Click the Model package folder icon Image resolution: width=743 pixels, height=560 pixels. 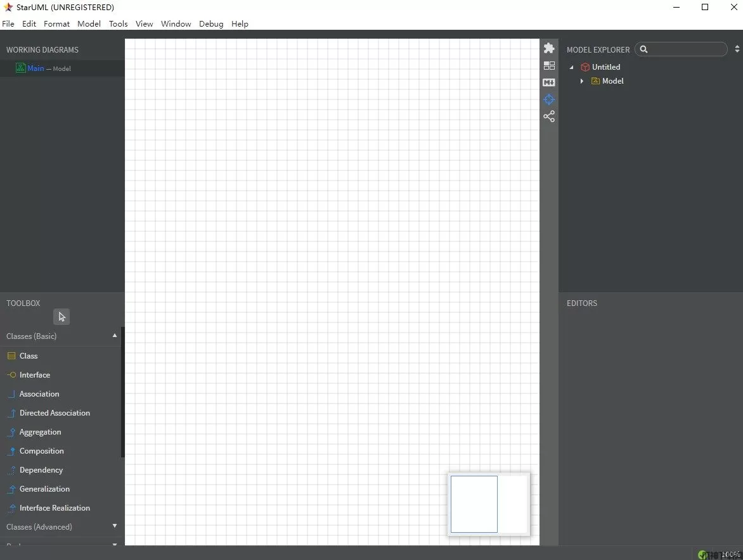pos(595,81)
